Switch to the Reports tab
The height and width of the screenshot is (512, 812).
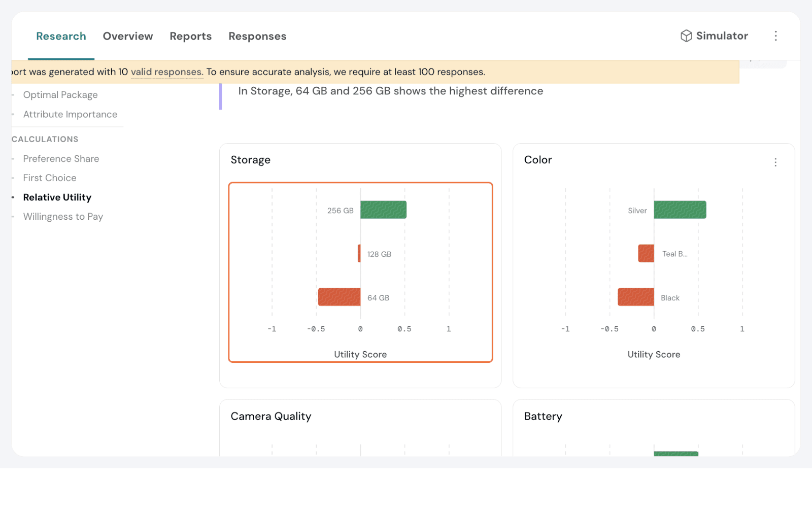[x=190, y=37]
